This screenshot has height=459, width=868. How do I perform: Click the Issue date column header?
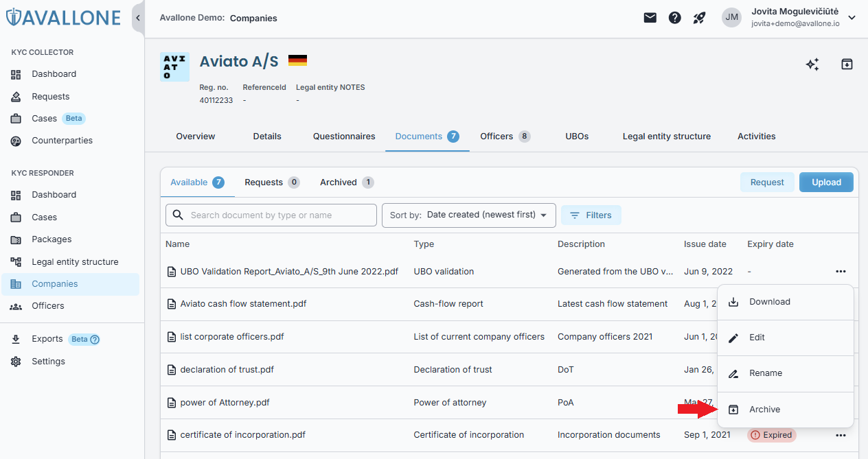pyautogui.click(x=705, y=244)
